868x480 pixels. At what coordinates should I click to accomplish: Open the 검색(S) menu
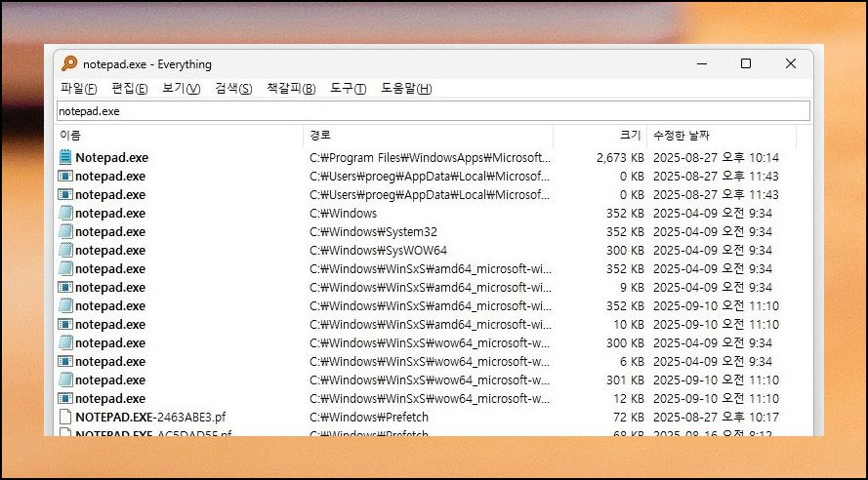pos(233,89)
